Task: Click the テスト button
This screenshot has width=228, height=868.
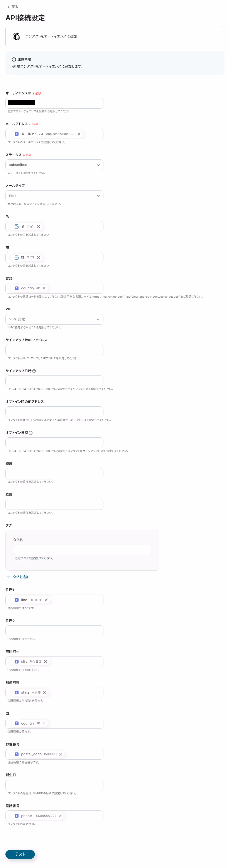Action: 20,854
